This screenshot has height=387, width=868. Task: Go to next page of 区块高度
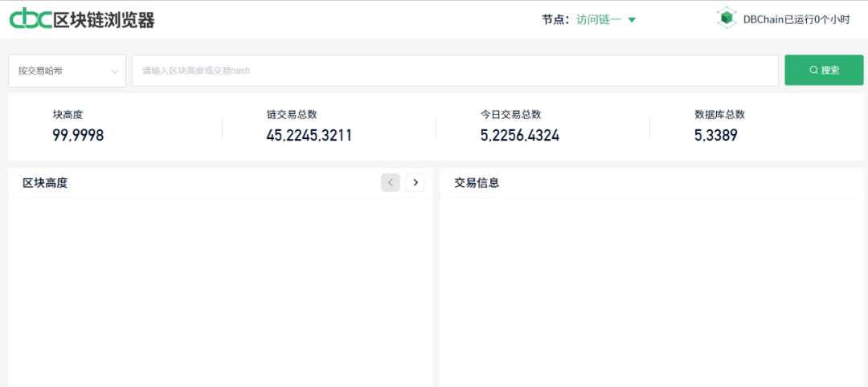[x=416, y=182]
